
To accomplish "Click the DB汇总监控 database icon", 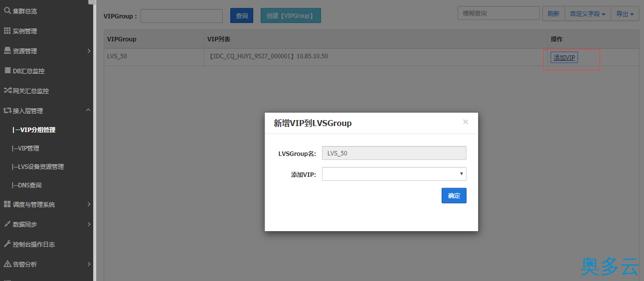I will coord(7,71).
